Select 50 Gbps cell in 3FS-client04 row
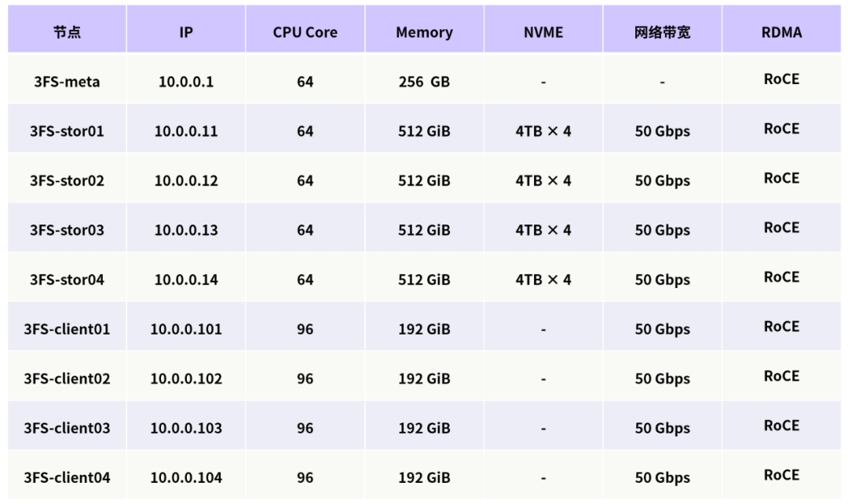This screenshot has height=504, width=848. pos(663,477)
